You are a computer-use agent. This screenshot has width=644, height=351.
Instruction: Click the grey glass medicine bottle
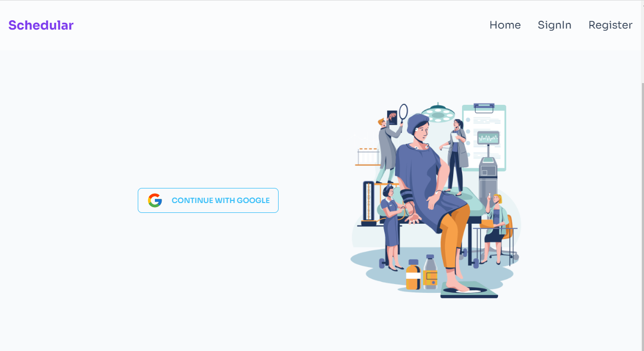pyautogui.click(x=430, y=272)
